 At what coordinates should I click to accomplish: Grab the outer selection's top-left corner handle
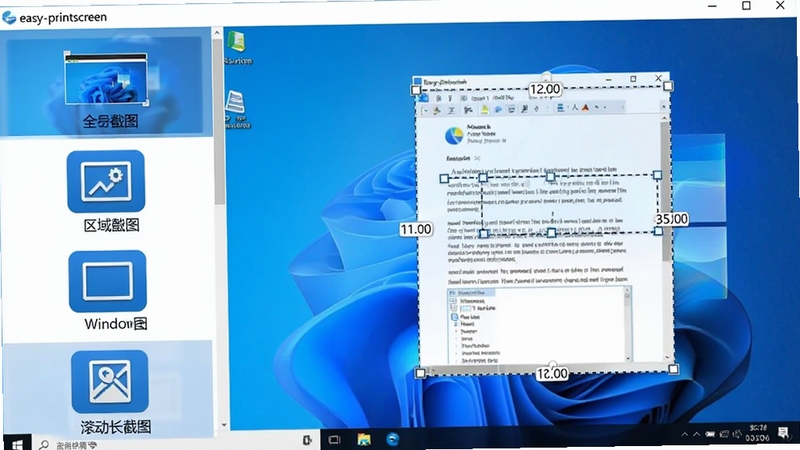[x=416, y=90]
